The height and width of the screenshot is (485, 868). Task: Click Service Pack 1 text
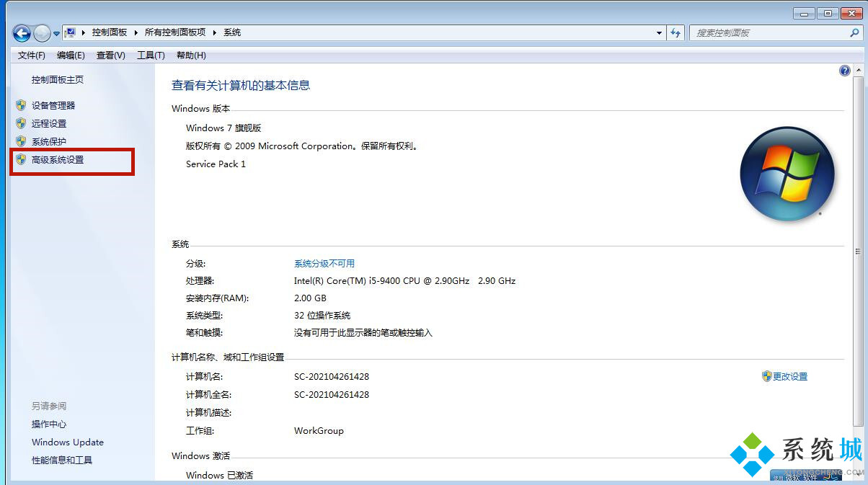[x=216, y=164]
